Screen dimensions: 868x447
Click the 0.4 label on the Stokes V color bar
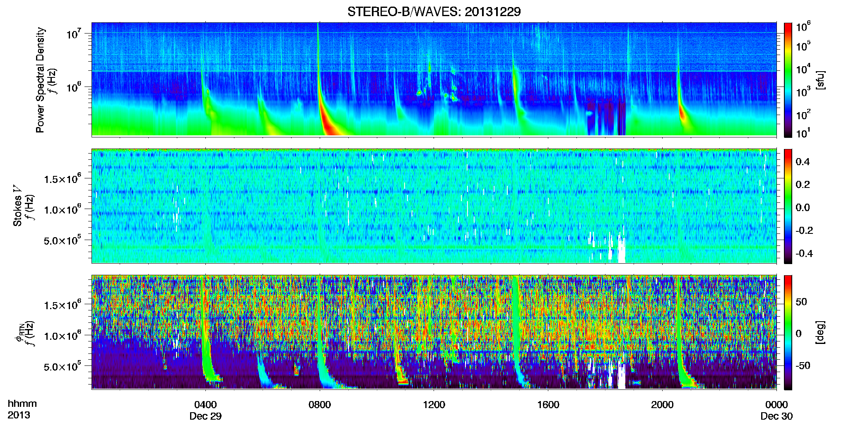(803, 161)
